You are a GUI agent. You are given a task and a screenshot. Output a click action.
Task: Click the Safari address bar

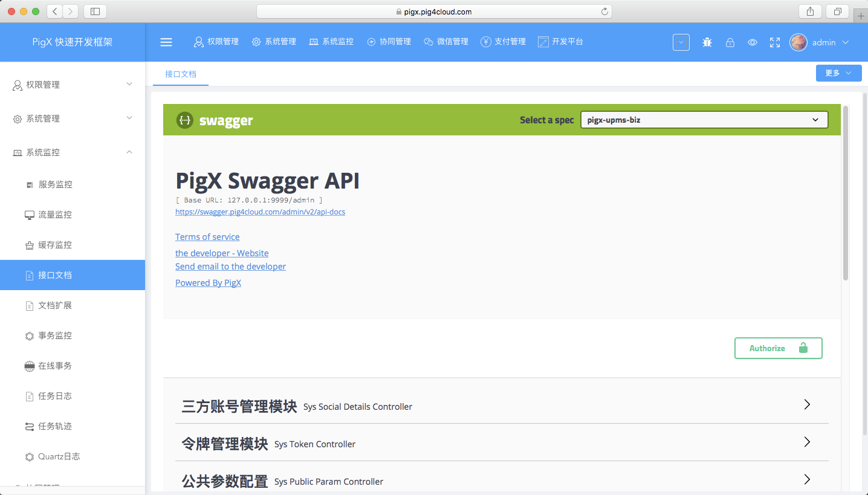[x=434, y=11]
